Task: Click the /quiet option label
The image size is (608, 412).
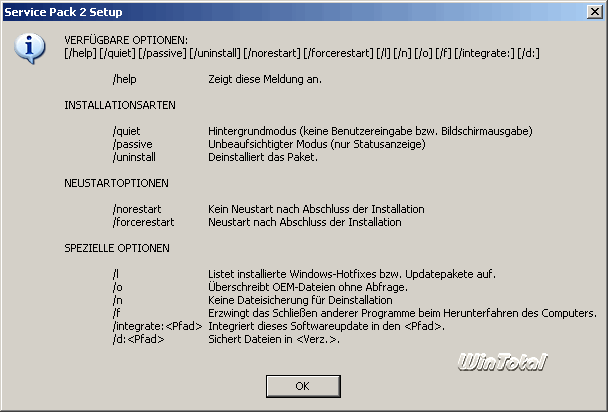Action: pos(126,131)
